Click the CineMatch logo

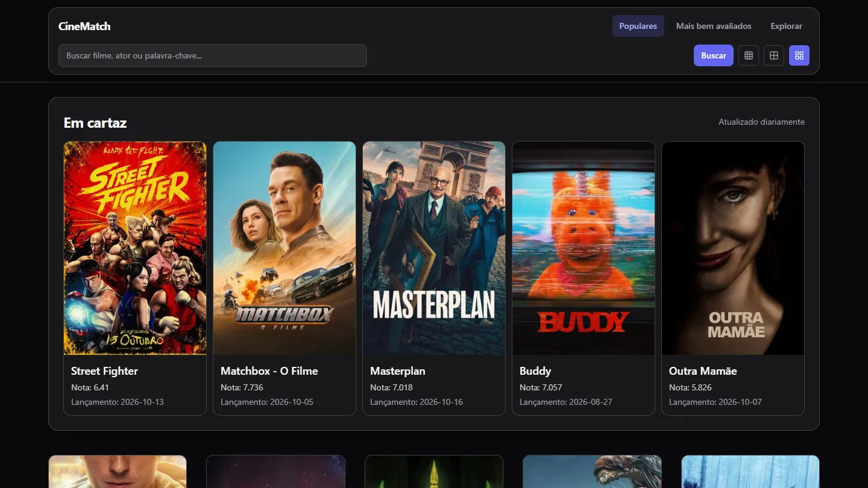pyautogui.click(x=84, y=26)
